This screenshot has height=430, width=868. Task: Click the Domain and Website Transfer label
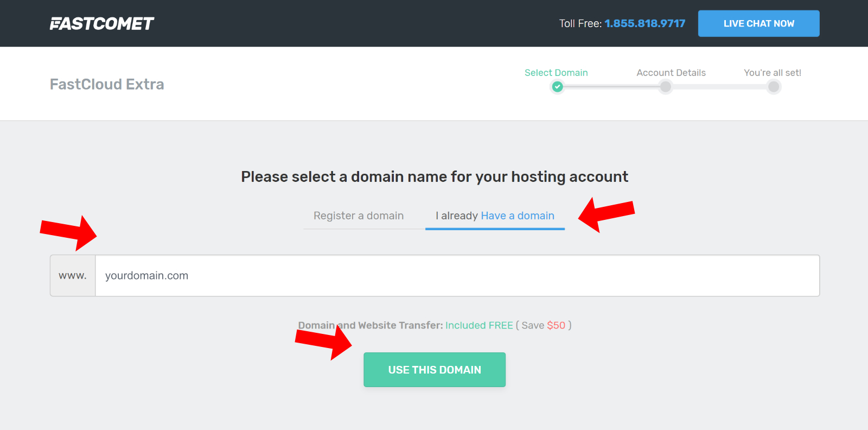[x=371, y=325]
